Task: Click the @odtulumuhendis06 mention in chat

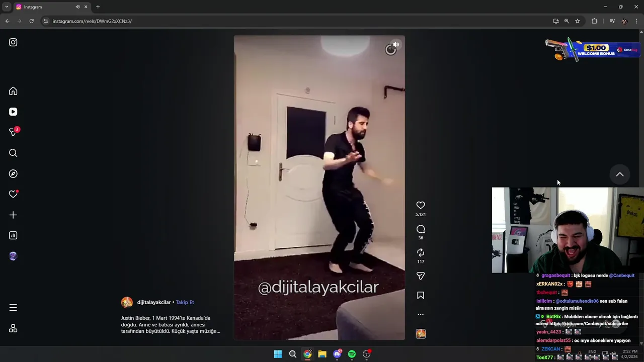Action: pos(577,301)
